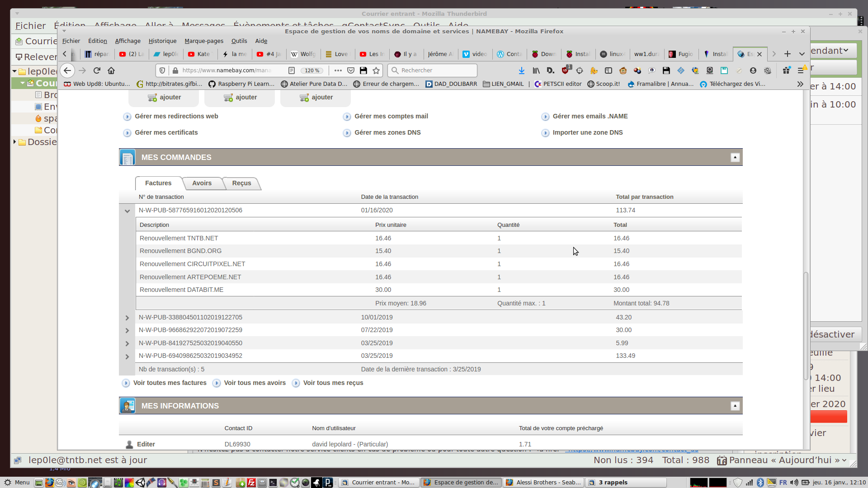Open the Firefox downloads arrow icon
Viewport: 868px width, 488px height.
pyautogui.click(x=521, y=70)
